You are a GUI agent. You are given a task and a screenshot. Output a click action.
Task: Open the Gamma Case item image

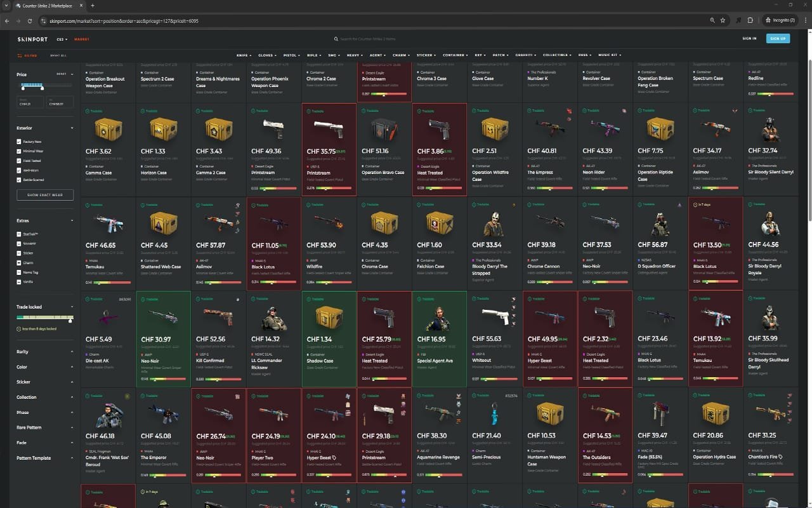pyautogui.click(x=108, y=130)
